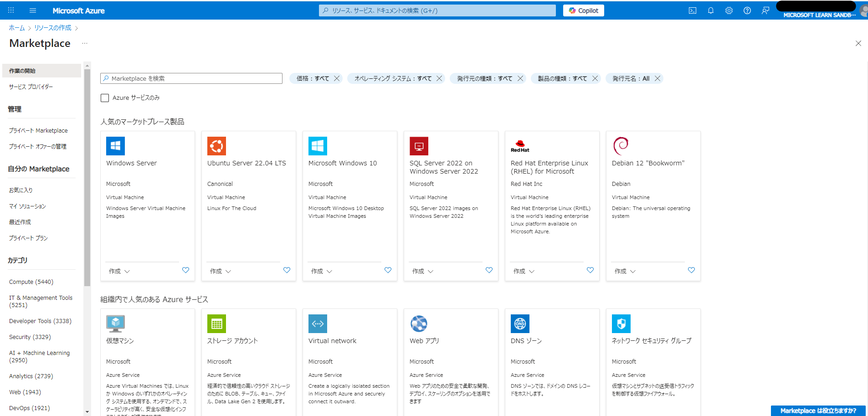Image resolution: width=868 pixels, height=416 pixels.
Task: Favorite SQL Server 2022 with the heart
Action: tap(489, 270)
